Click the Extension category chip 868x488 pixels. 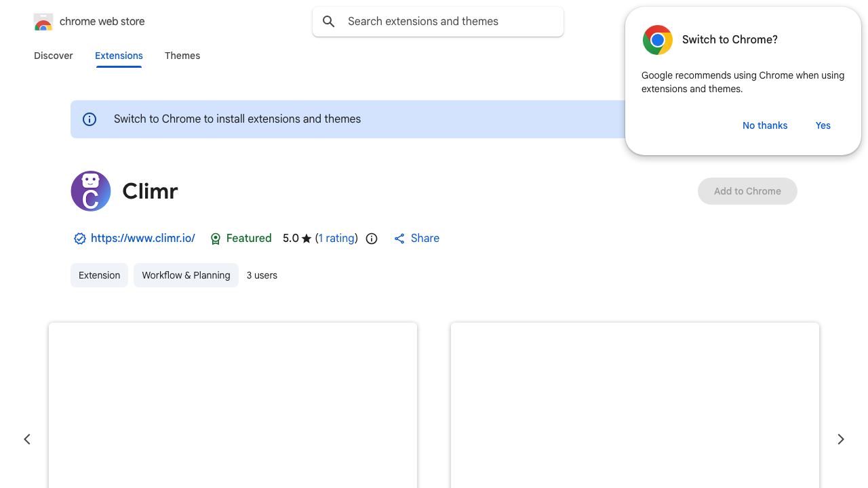tap(99, 275)
